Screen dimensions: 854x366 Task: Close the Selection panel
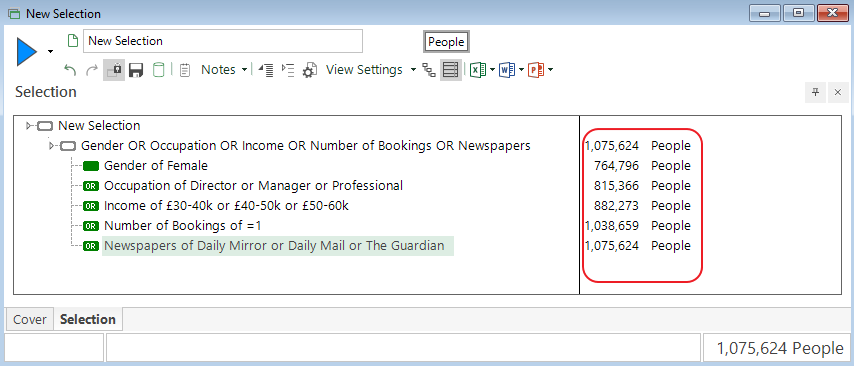(x=838, y=93)
